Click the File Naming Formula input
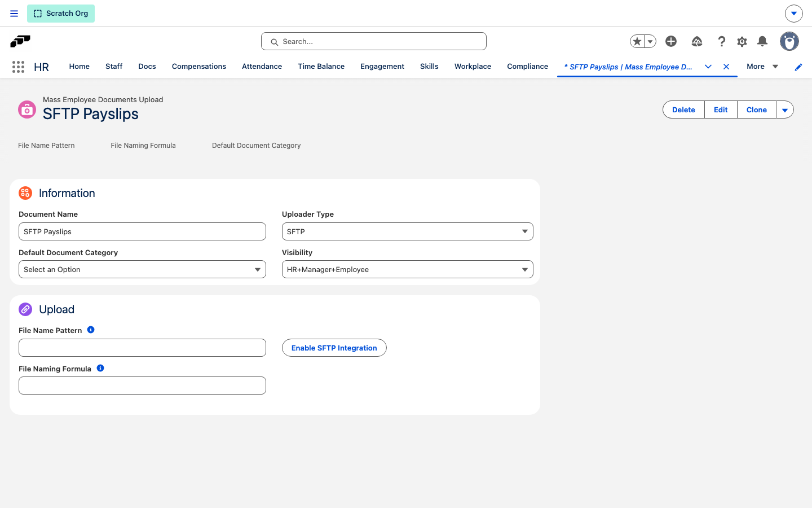The width and height of the screenshot is (812, 508). pyautogui.click(x=142, y=386)
